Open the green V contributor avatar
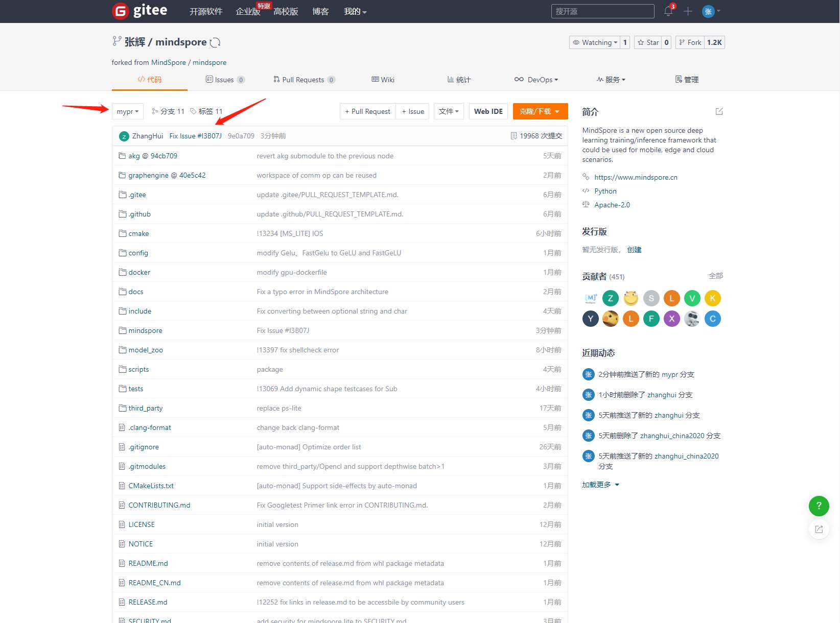840x623 pixels. 692,298
